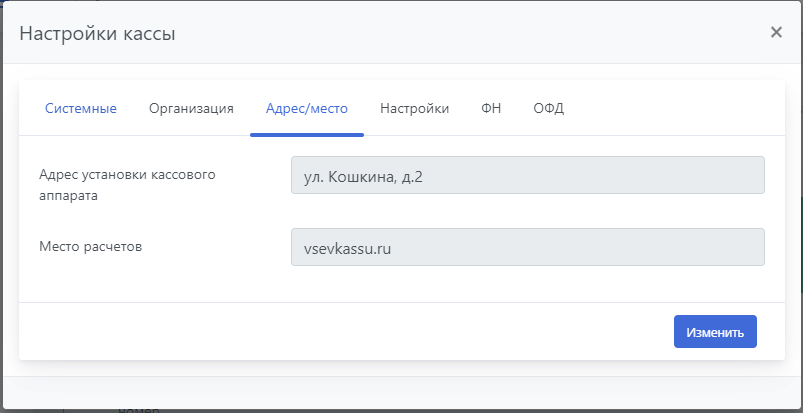Go to the Настройки tab
Viewport: 803px width, 413px height.
click(414, 108)
